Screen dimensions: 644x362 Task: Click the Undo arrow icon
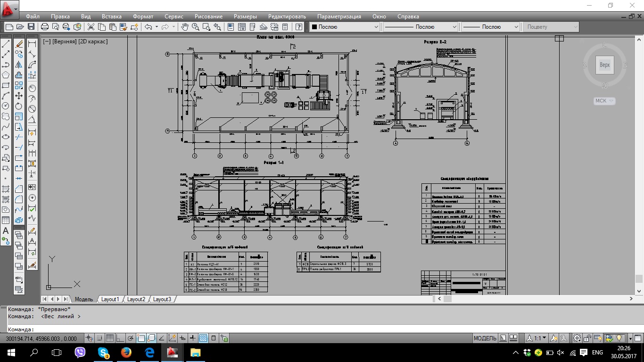click(x=148, y=27)
